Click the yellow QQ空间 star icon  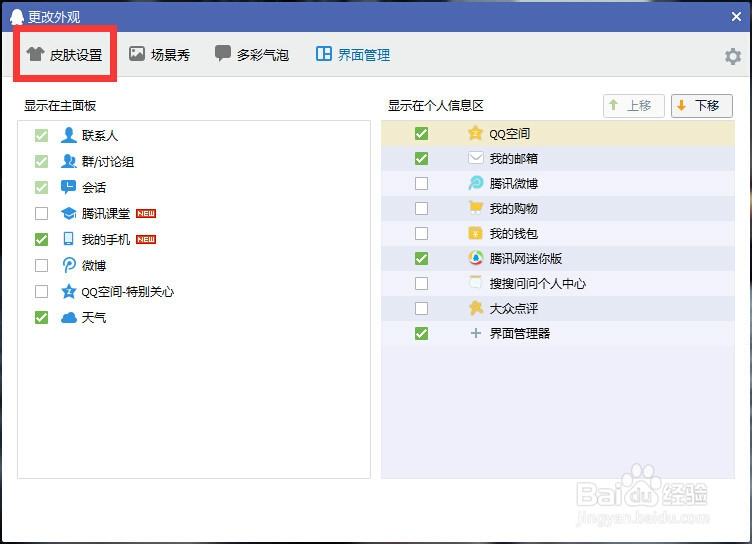pyautogui.click(x=475, y=133)
